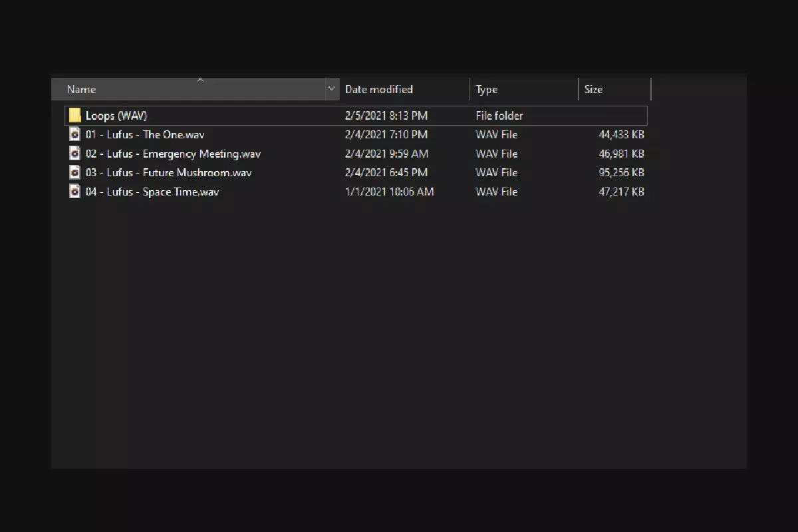Sort by the Size column header

(x=614, y=89)
